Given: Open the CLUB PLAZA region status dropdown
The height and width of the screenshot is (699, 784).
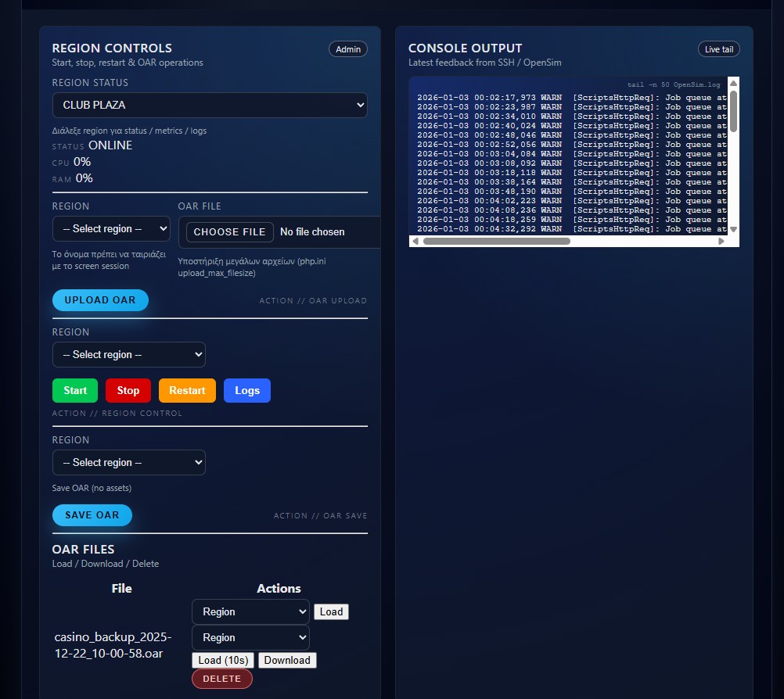Looking at the screenshot, I should (x=209, y=105).
